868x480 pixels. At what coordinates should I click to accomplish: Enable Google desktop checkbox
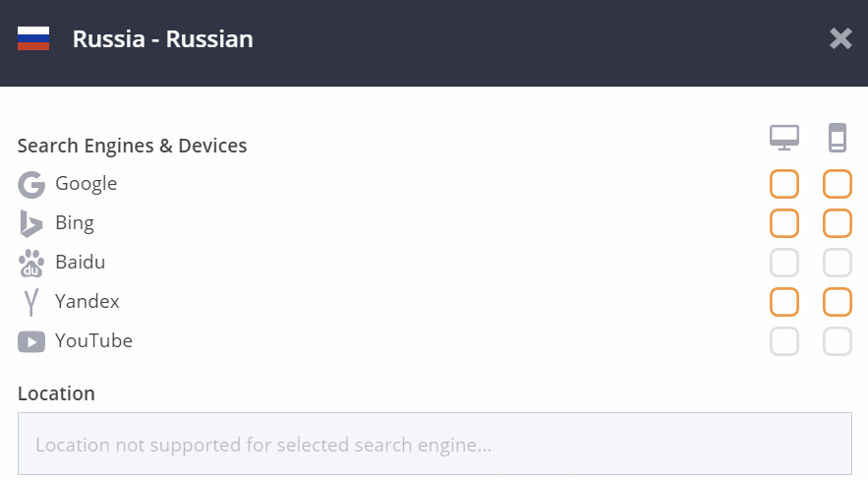pos(784,184)
